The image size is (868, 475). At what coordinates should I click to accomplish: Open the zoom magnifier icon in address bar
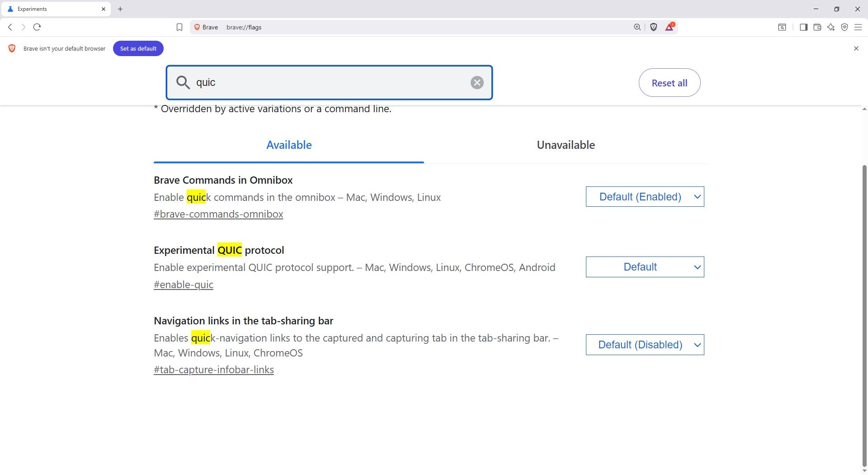tap(637, 27)
